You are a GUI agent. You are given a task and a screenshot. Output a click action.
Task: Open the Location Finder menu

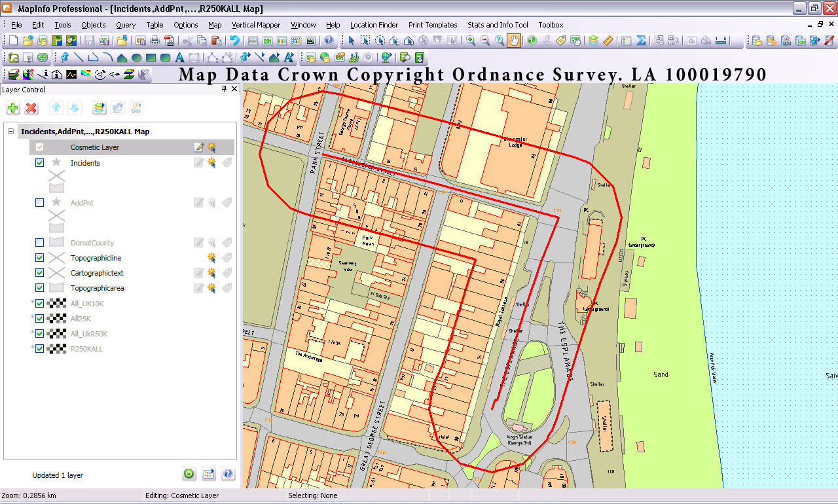(x=374, y=25)
